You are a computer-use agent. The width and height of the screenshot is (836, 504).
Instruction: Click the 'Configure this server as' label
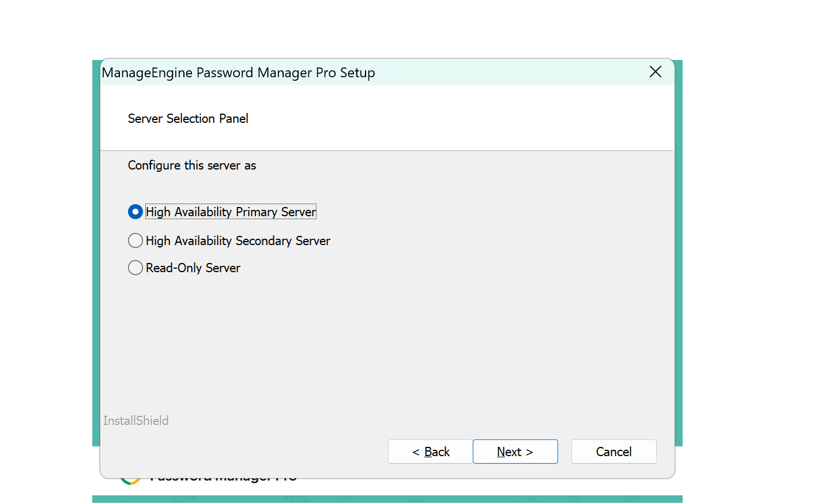192,166
